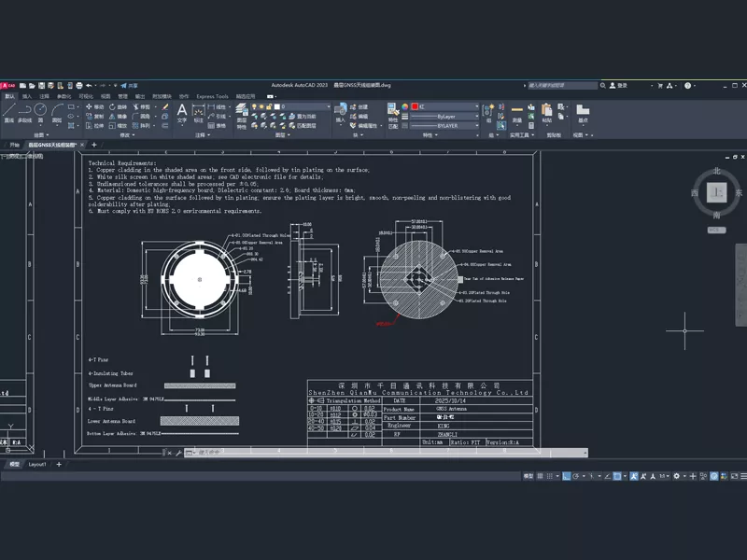
Task: Open the Express Tools ribbon tab
Action: tap(212, 96)
